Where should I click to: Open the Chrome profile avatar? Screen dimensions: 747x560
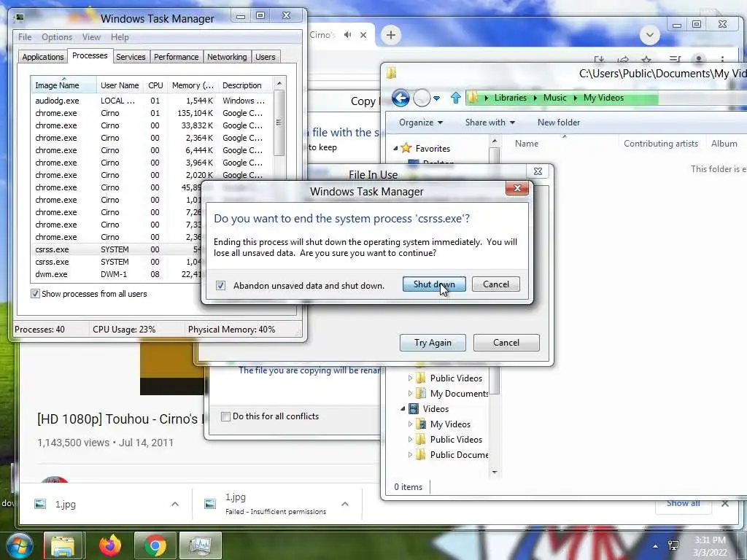tap(698, 60)
